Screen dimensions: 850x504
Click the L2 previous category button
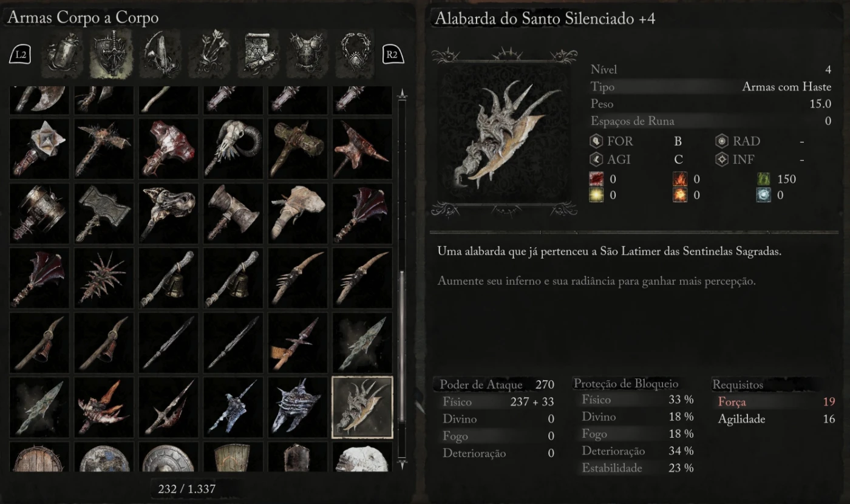[21, 55]
